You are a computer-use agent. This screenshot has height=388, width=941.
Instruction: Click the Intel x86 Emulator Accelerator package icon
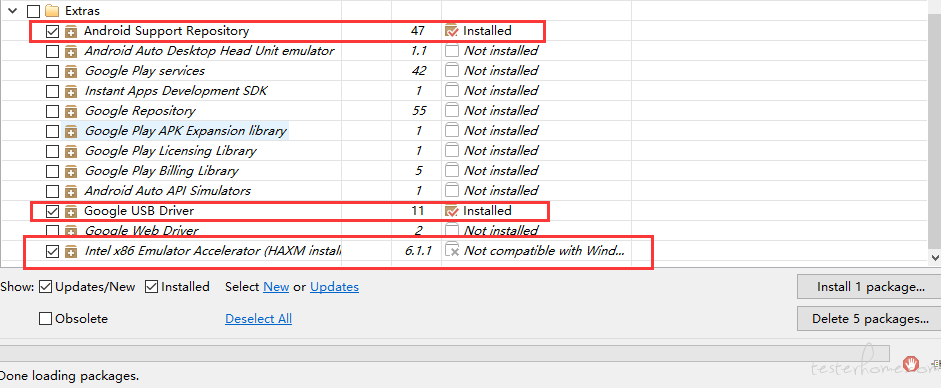pyautogui.click(x=71, y=251)
